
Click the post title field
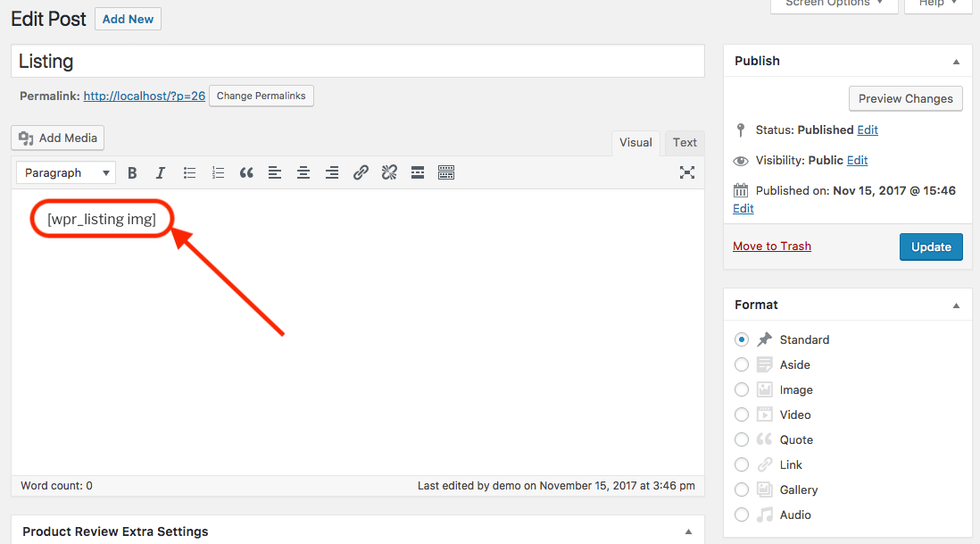click(357, 62)
